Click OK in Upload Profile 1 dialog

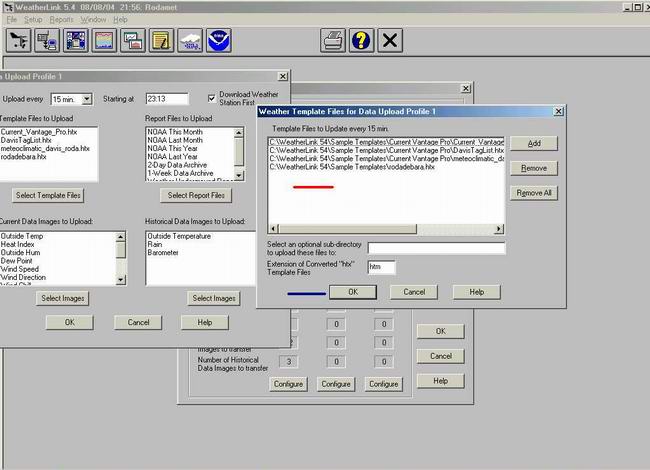coord(70,322)
